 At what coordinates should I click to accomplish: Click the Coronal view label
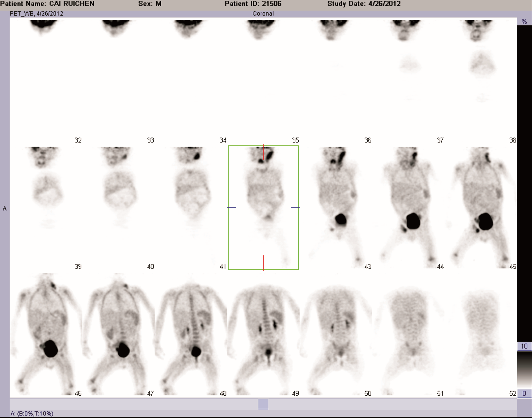[263, 14]
